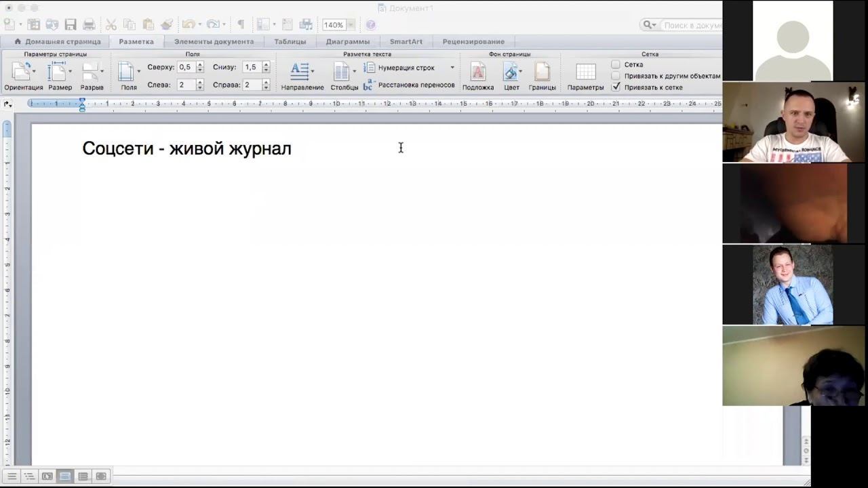Click the Слева margin input field

[x=186, y=85]
